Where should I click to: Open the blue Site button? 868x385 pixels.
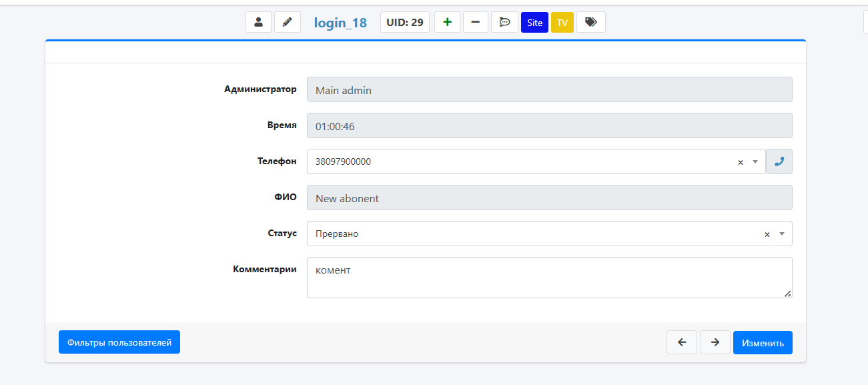[x=534, y=22]
